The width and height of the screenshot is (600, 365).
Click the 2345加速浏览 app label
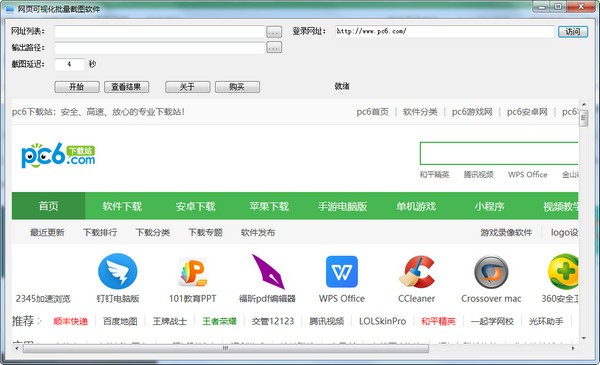pos(43,298)
